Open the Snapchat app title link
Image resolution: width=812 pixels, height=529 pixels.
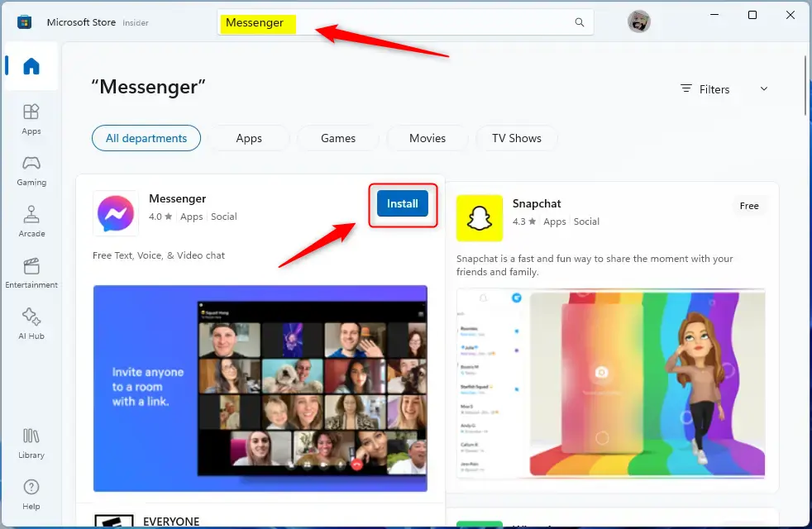coord(537,204)
